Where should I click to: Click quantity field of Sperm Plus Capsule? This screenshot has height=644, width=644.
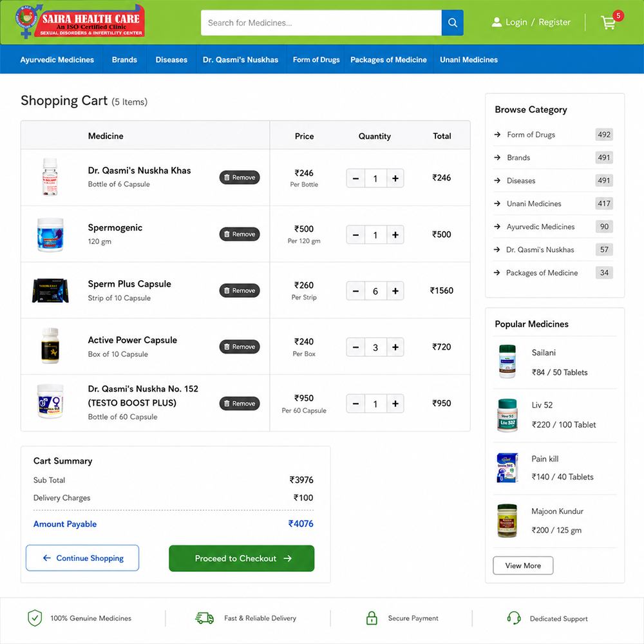click(375, 291)
